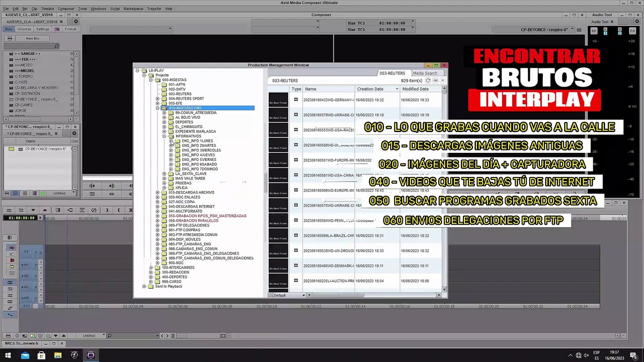This screenshot has height=362, width=644.
Task: Open the Mail app from the taskbar
Action: pyautogui.click(x=25, y=355)
